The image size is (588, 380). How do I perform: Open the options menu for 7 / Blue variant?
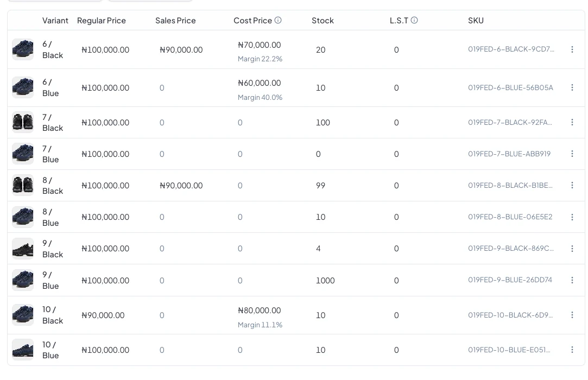pos(572,154)
